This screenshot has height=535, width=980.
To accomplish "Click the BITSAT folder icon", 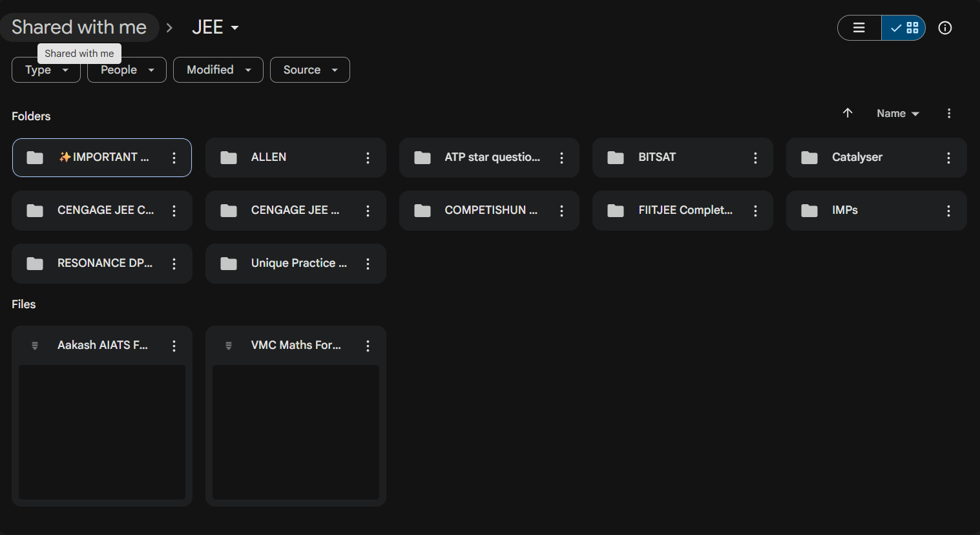I will 616,158.
